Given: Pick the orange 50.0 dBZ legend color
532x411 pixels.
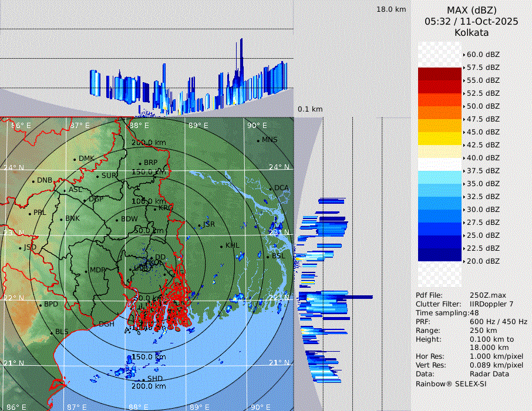Looking at the screenshot, I should point(440,113).
